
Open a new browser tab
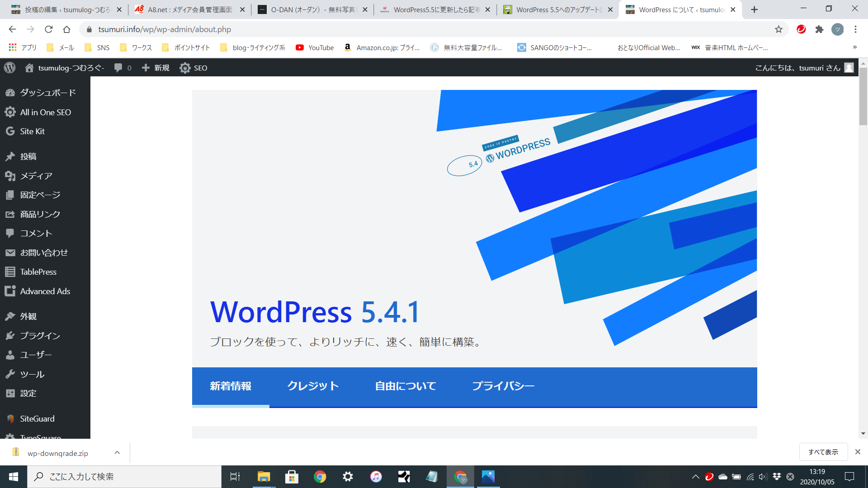point(754,9)
